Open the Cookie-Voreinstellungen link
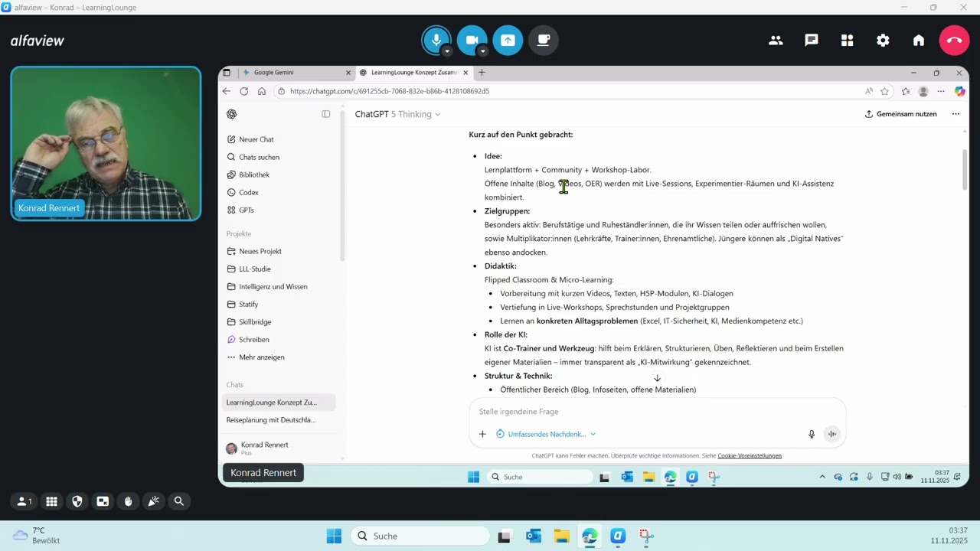Viewport: 980px width, 551px height. coord(750,456)
